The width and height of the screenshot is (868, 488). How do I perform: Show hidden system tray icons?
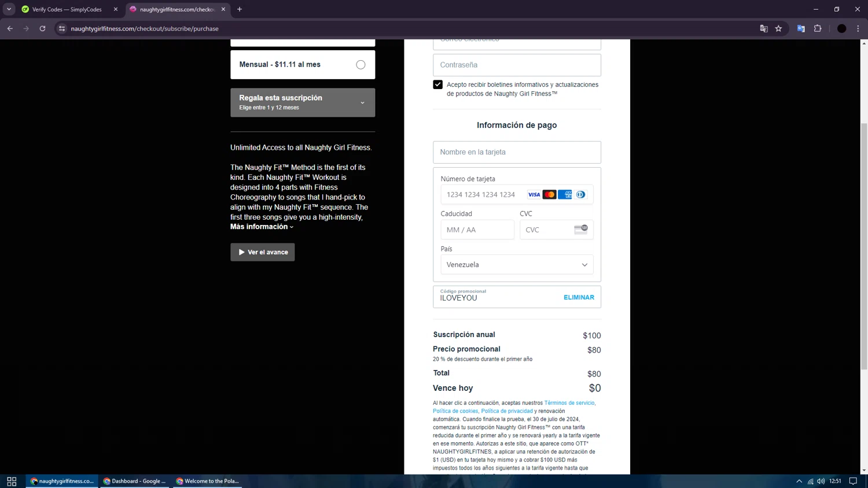click(799, 481)
